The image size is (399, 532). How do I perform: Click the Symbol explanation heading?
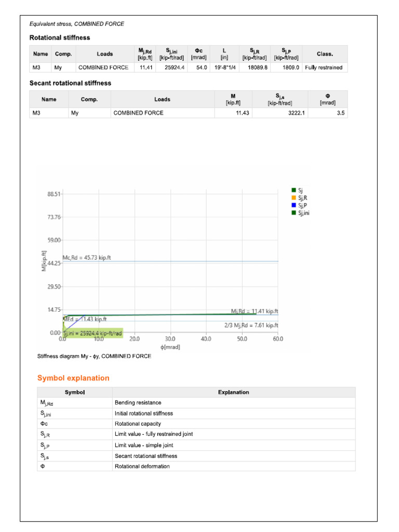coord(73,378)
